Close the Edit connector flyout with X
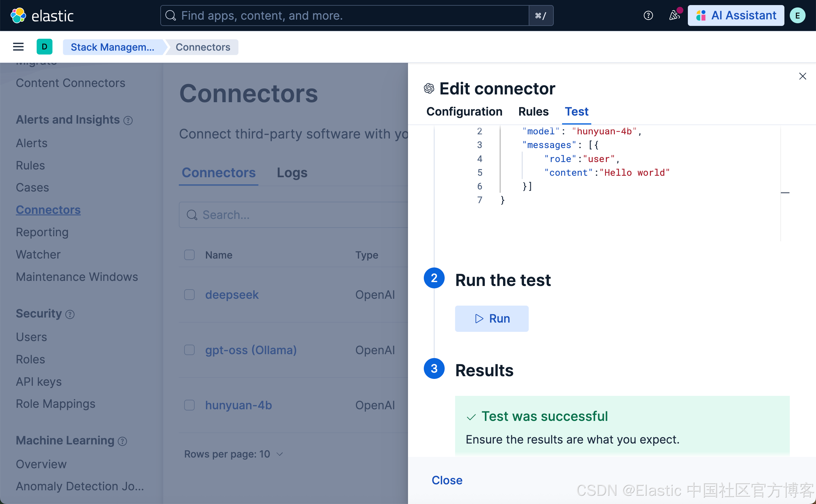The image size is (816, 504). click(802, 76)
